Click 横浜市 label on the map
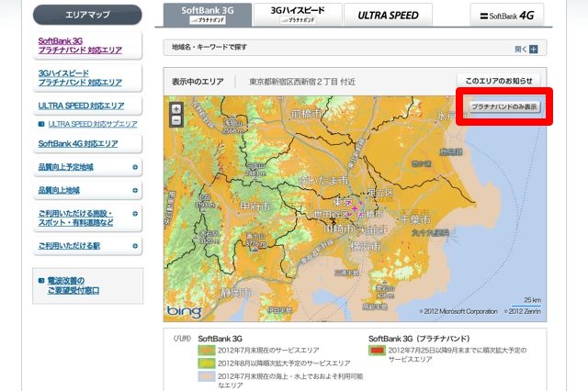The image size is (588, 391). point(366,246)
